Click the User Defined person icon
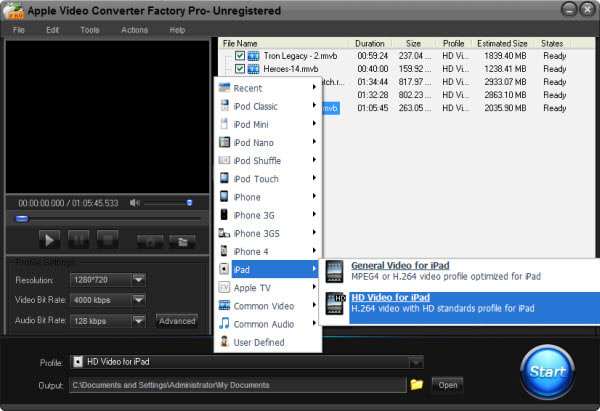Image resolution: width=600 pixels, height=411 pixels. click(225, 341)
